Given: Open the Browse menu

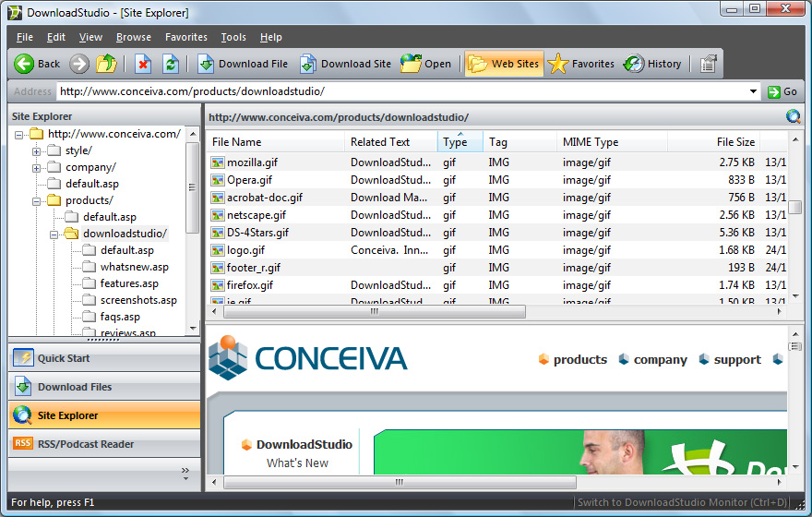Looking at the screenshot, I should pyautogui.click(x=134, y=37).
